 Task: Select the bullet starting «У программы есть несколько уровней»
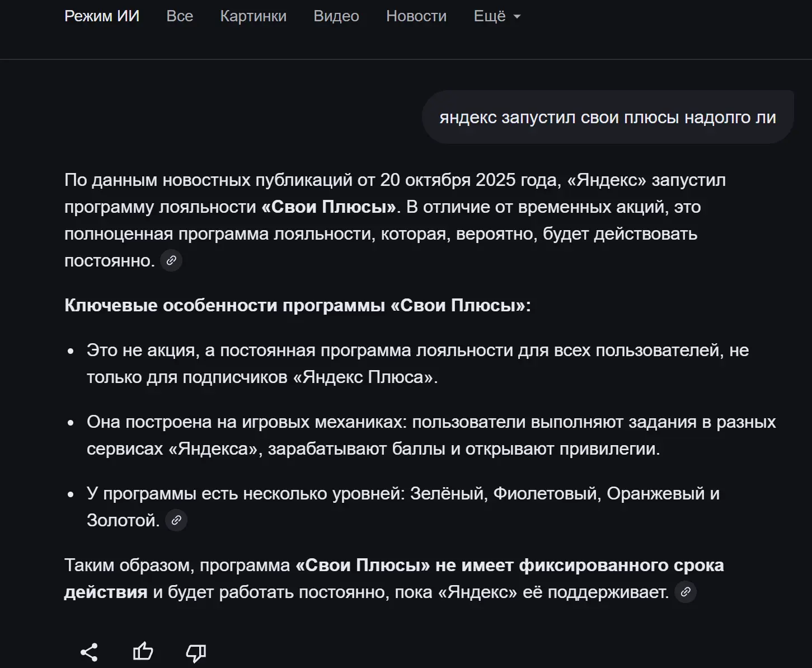click(x=403, y=507)
